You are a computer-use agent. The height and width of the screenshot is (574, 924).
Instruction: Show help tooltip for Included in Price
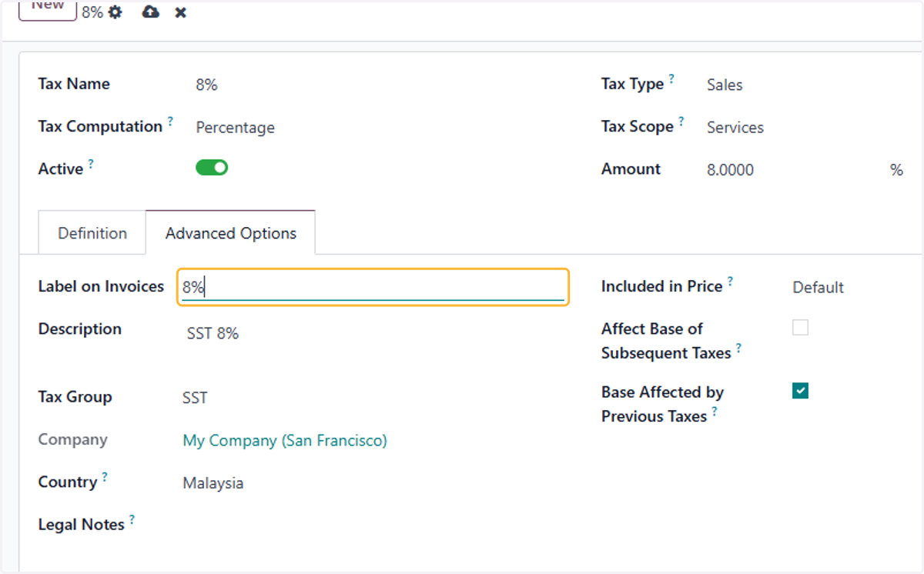730,281
